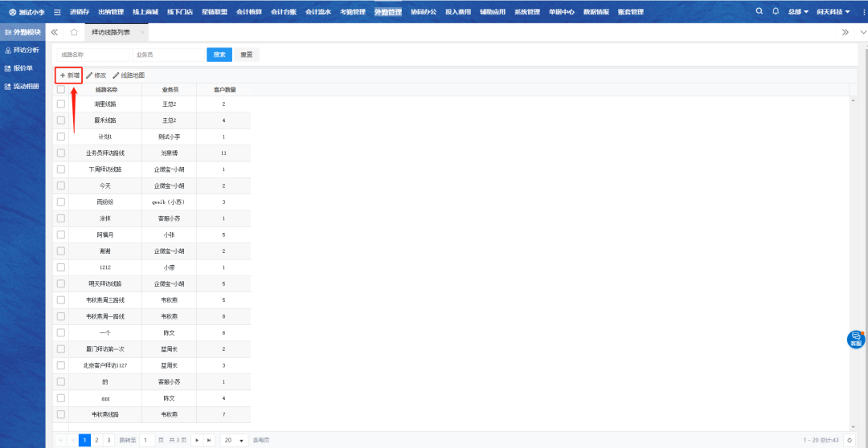Image resolution: width=868 pixels, height=448 pixels.
Task: Check the select-all header checkbox
Action: point(61,90)
